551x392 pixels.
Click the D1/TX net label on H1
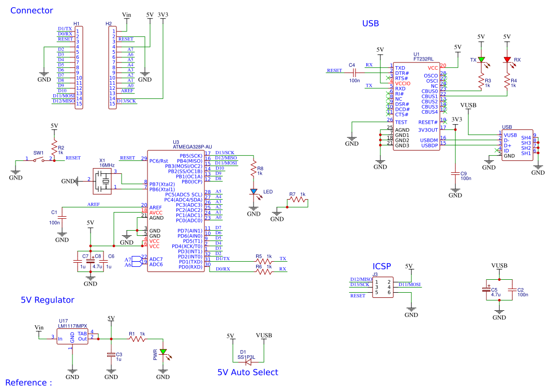coord(65,29)
